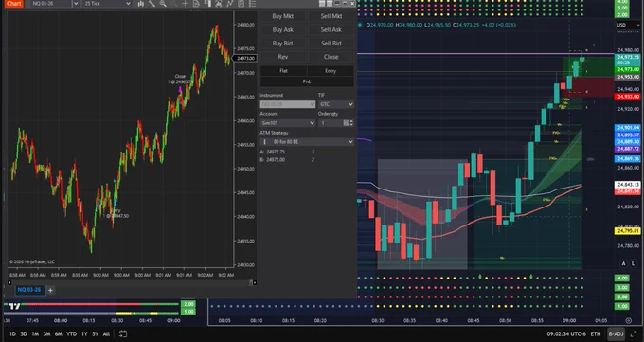
Task: Toggle the B-ADJ back-adjust setting
Action: (616, 333)
